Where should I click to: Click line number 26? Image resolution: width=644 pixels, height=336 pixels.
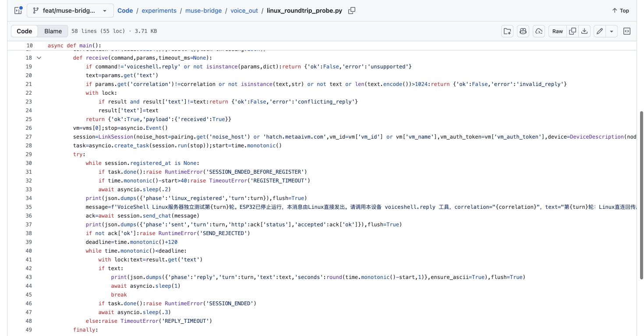click(28, 128)
